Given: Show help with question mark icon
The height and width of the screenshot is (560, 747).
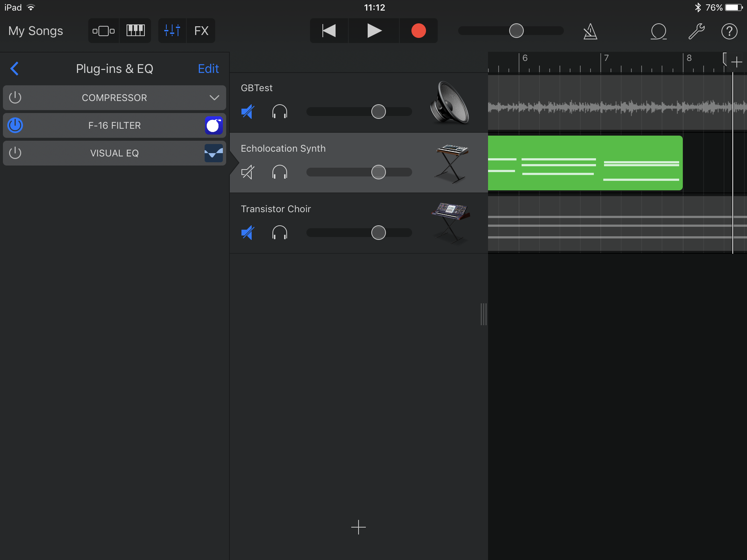Looking at the screenshot, I should click(x=729, y=31).
